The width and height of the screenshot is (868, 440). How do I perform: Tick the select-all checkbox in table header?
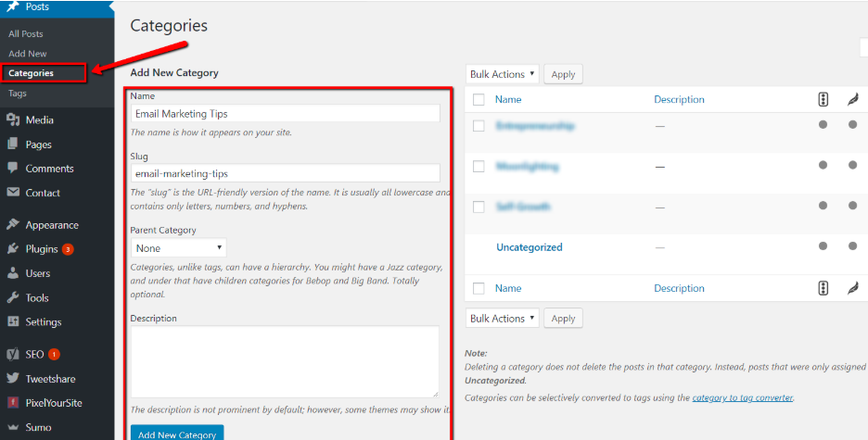click(x=479, y=99)
